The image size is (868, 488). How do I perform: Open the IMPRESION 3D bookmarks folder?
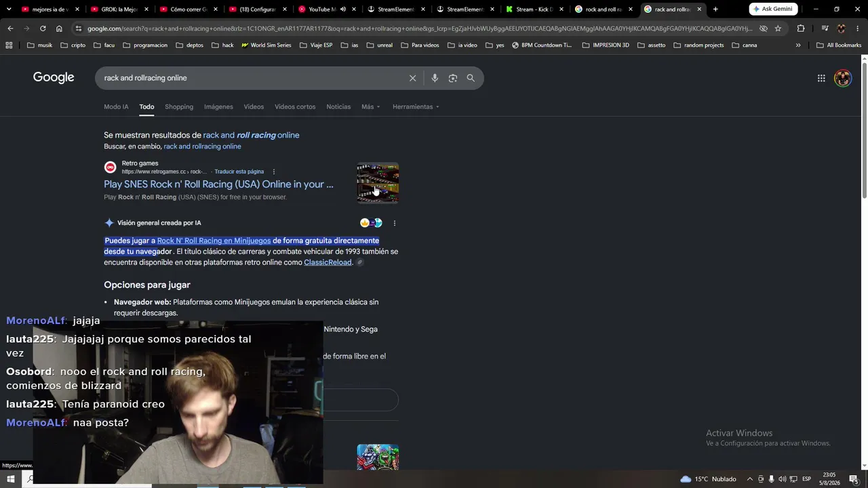coord(606,45)
